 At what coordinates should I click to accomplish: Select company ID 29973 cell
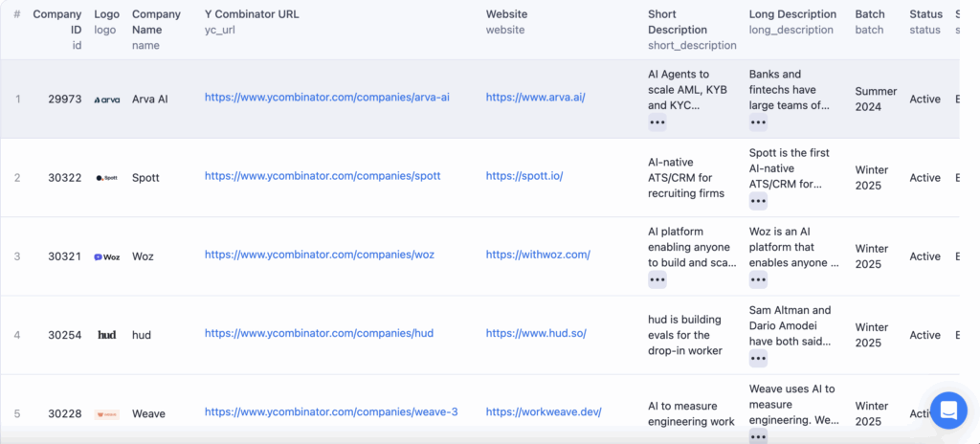point(65,99)
